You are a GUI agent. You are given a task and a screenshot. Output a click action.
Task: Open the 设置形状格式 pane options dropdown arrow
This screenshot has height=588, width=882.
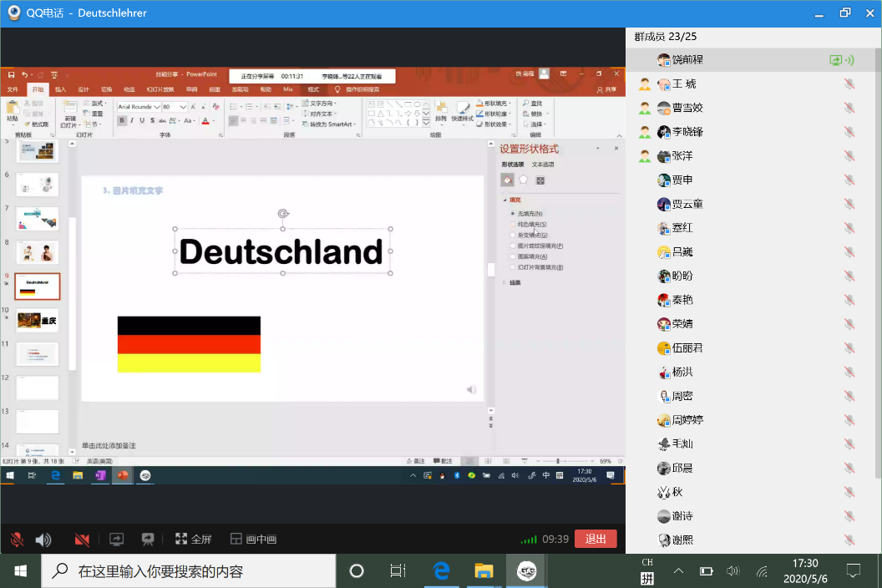(x=598, y=149)
